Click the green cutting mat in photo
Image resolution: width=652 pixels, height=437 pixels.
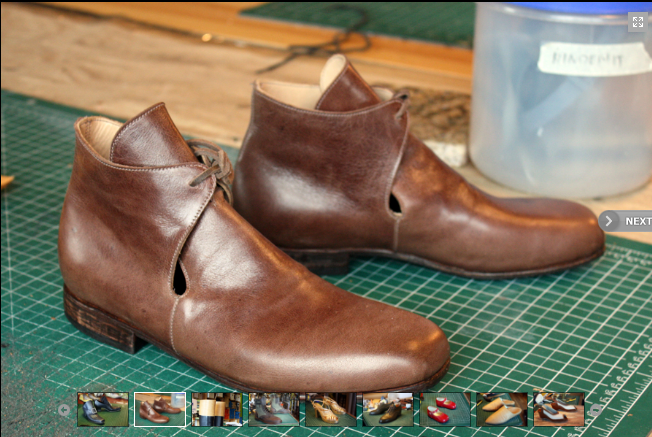pyautogui.click(x=540, y=320)
